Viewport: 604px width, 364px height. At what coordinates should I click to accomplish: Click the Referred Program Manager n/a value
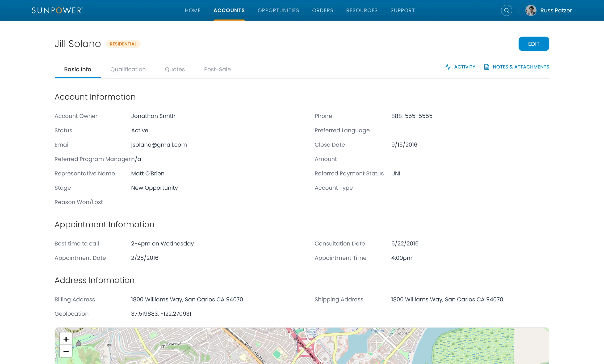[x=136, y=159]
